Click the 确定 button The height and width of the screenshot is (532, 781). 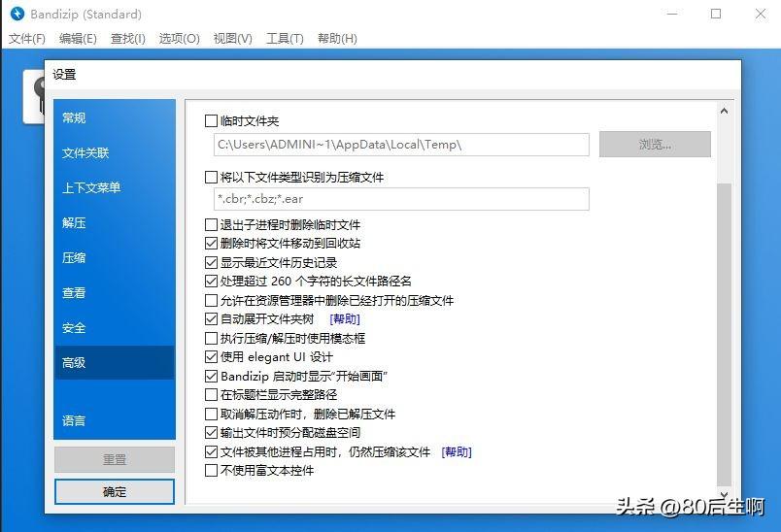(115, 491)
